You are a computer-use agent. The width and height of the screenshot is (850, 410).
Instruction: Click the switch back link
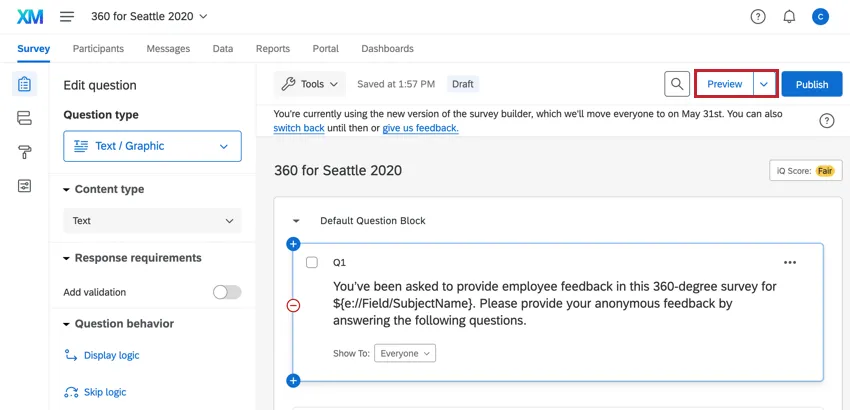(x=299, y=128)
